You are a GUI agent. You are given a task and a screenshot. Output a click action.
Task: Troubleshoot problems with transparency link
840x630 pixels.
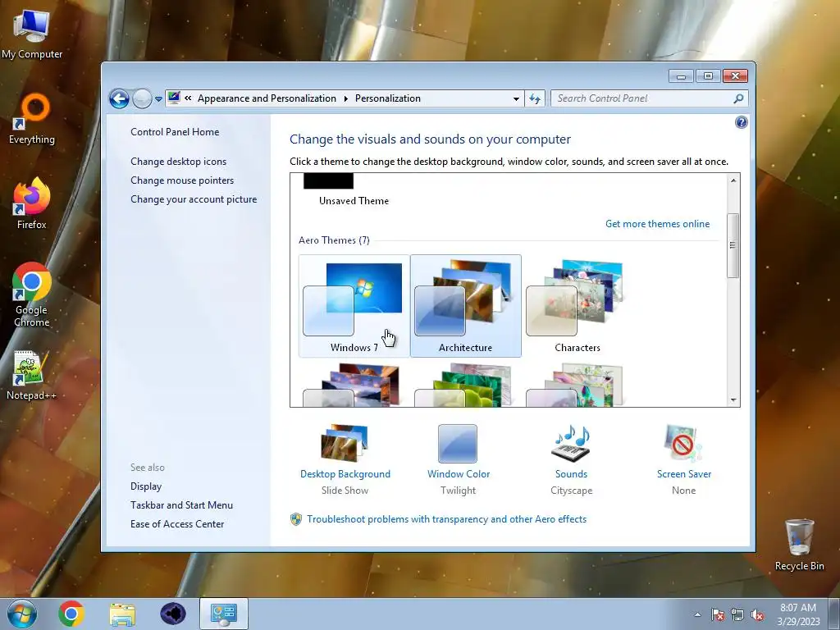tap(446, 519)
